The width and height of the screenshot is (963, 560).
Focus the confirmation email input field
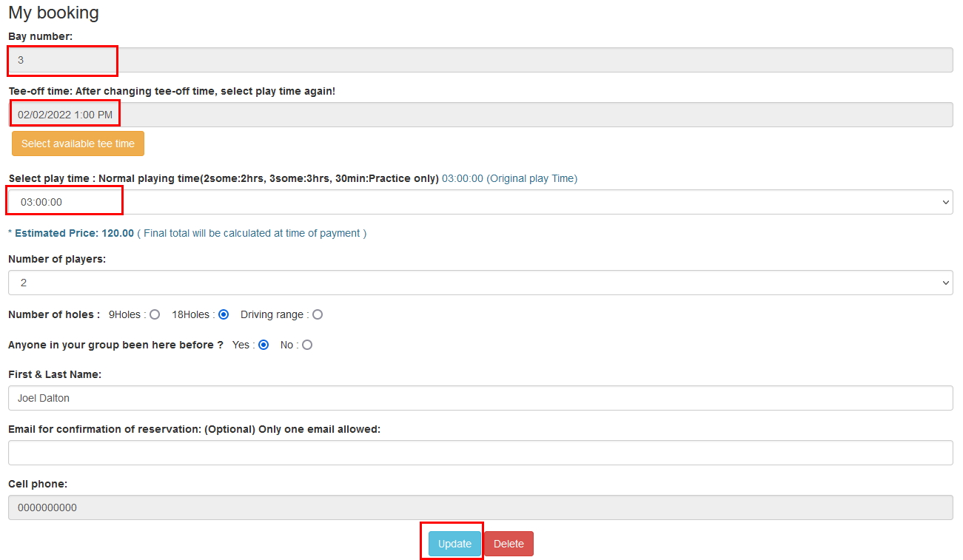[480, 453]
